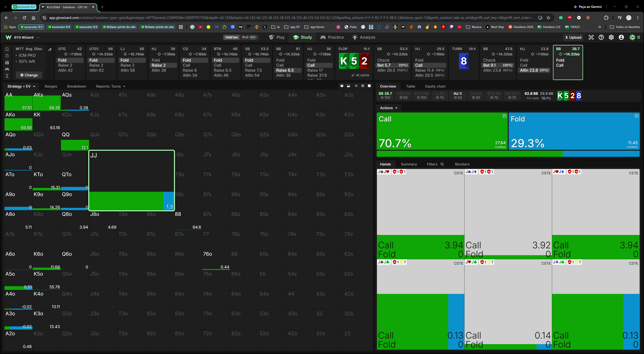Image resolution: width=644 pixels, height=354 pixels.
Task: Open the Chrome tab search chevron
Action: (x=6, y=7)
